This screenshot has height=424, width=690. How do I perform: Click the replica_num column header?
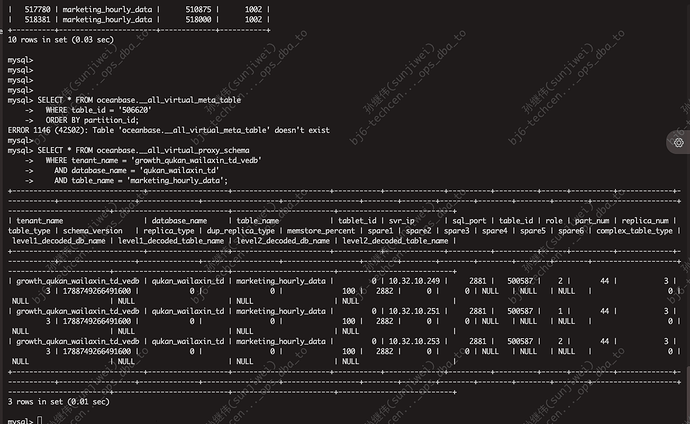[x=645, y=221]
